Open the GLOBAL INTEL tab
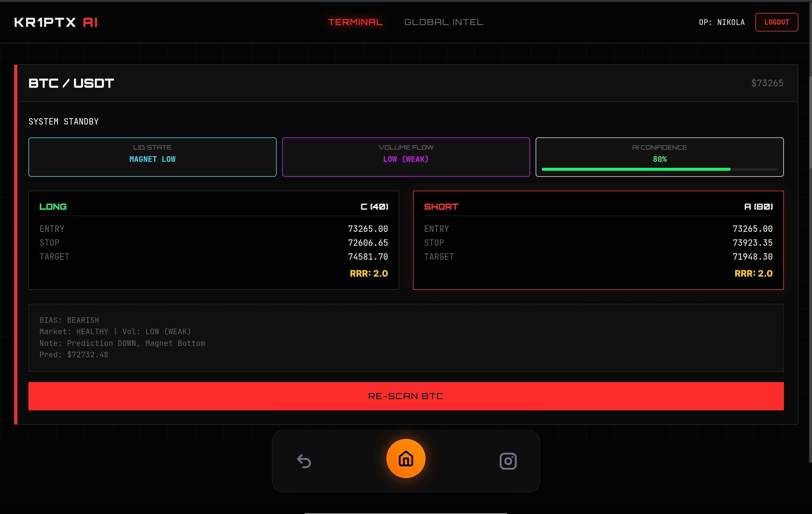812x514 pixels. 444,22
